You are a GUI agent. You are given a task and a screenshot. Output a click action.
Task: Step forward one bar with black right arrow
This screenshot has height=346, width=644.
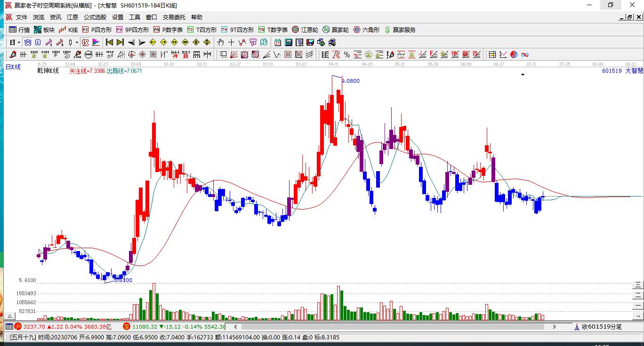pyautogui.click(x=142, y=42)
